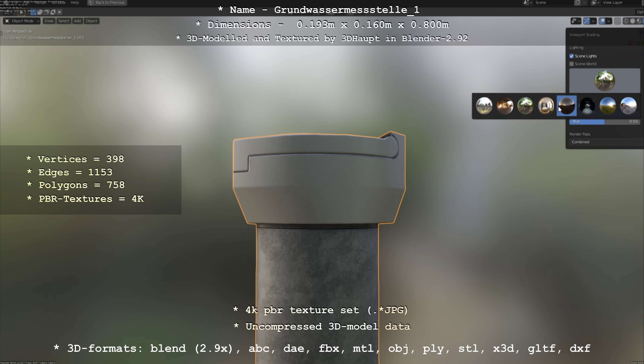Click the Back to Previous button
This screenshot has width=644, height=364.
click(x=107, y=2)
